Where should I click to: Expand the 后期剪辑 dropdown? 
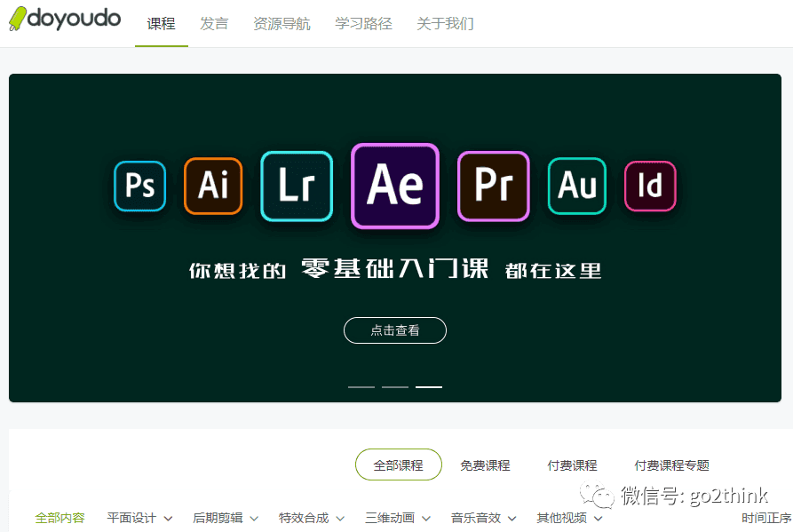(226, 518)
